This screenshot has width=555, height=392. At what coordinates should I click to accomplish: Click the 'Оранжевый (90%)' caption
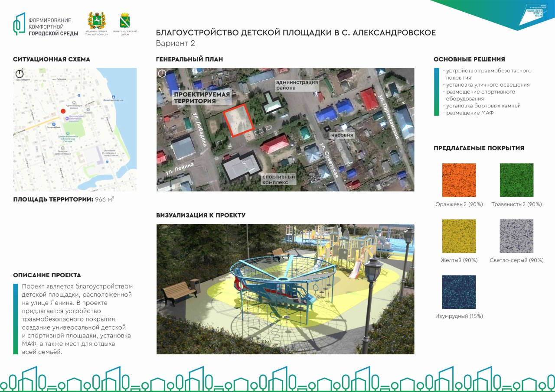pos(459,204)
